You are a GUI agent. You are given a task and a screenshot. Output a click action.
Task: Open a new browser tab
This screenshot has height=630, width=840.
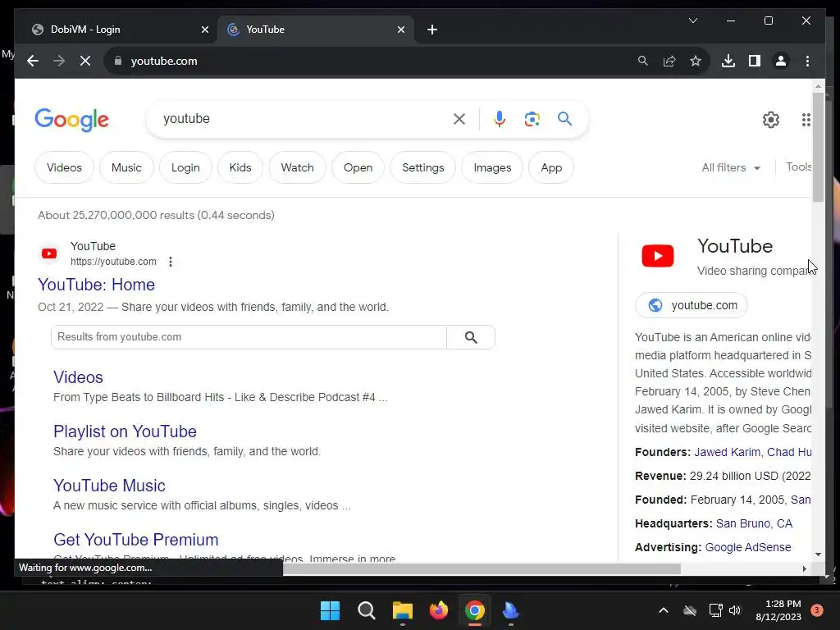[x=432, y=30]
